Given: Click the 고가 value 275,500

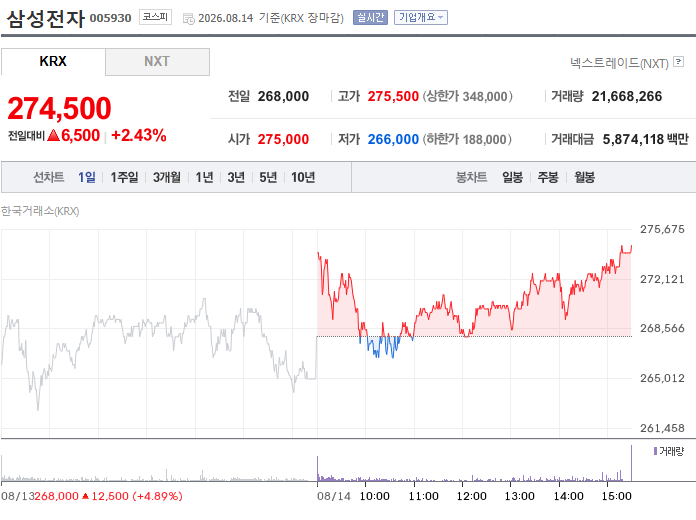Looking at the screenshot, I should pos(393,96).
